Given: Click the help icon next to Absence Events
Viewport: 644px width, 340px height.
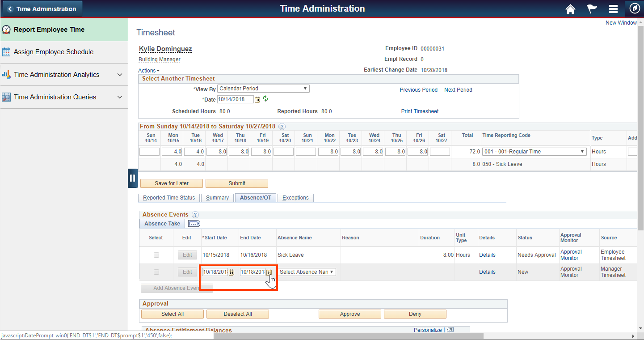Looking at the screenshot, I should pos(195,215).
